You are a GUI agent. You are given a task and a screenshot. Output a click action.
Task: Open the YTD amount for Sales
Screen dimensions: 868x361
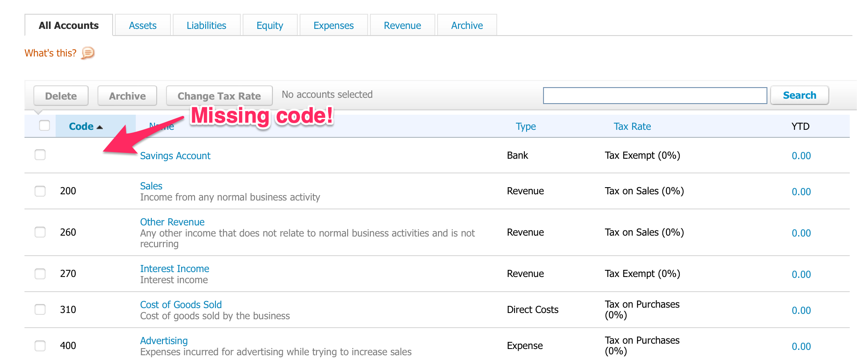click(x=801, y=192)
